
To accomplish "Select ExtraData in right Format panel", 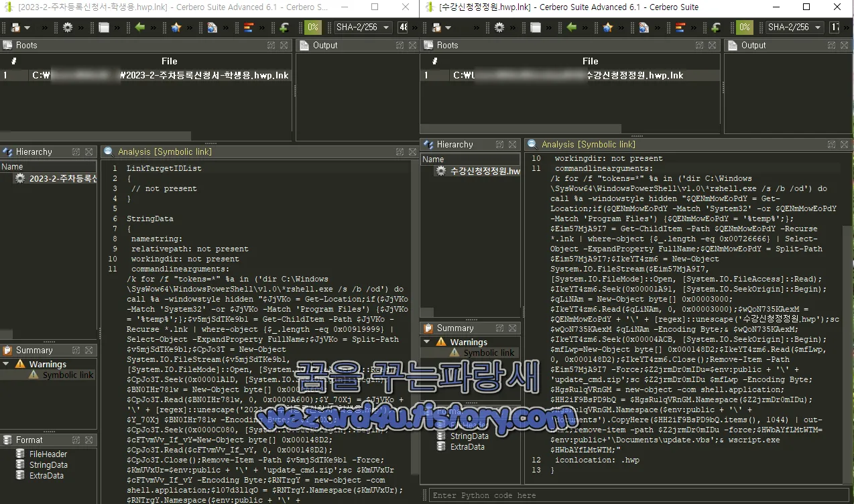I will [467, 446].
